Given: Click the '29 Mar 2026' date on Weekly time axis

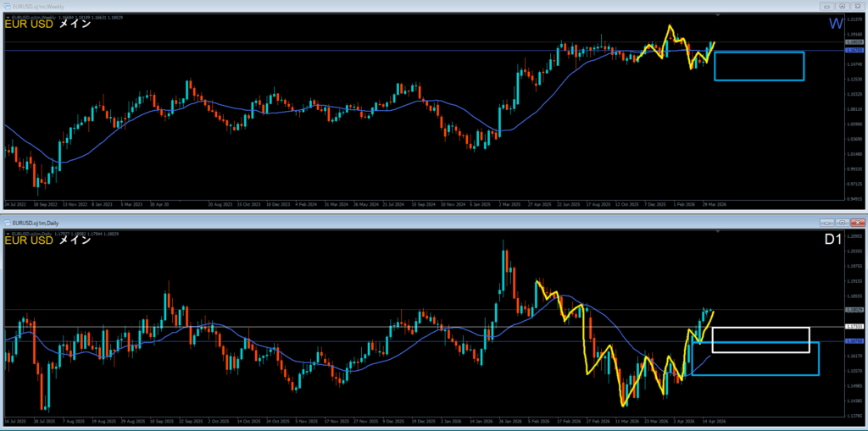Looking at the screenshot, I should coord(714,204).
